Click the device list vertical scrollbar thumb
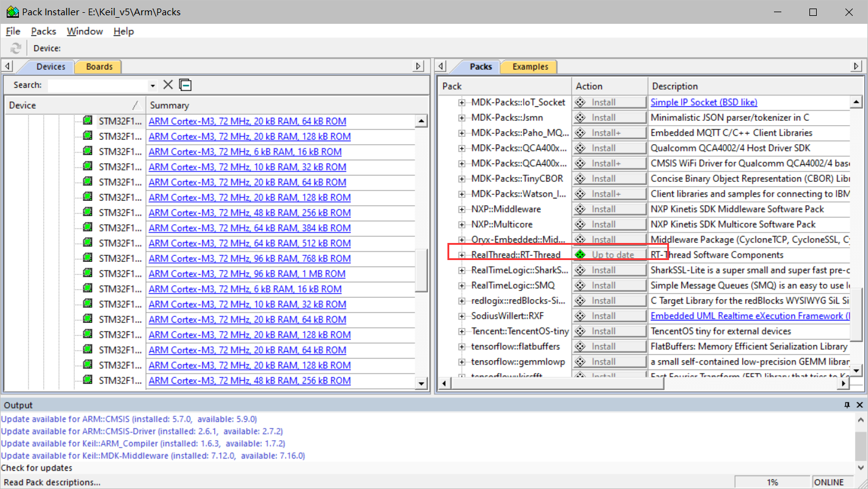Viewport: 868px width, 489px height. [x=421, y=270]
